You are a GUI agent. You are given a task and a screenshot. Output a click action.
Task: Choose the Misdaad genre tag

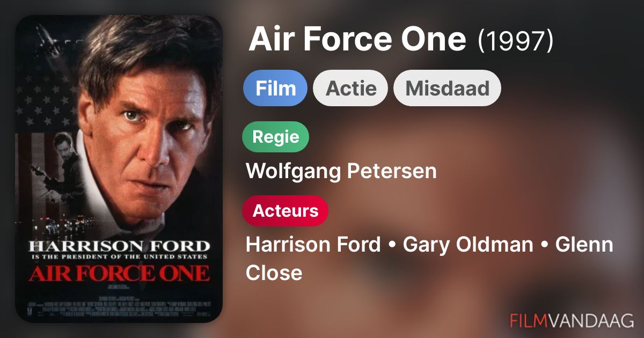click(447, 88)
